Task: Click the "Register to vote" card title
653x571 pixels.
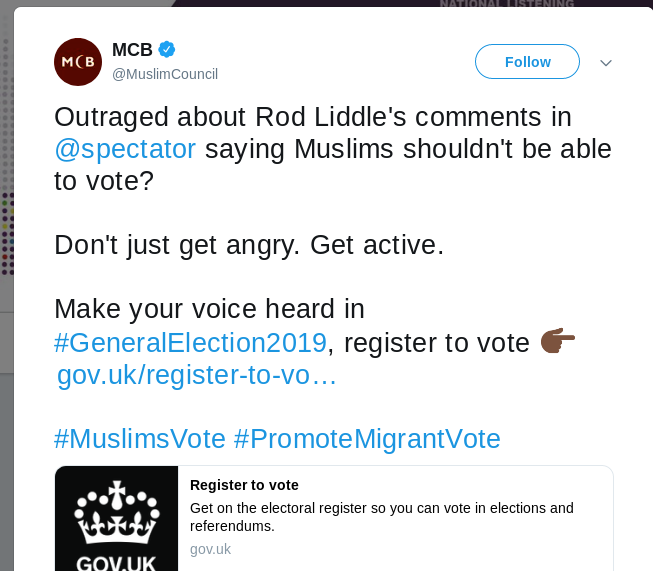Action: (244, 485)
